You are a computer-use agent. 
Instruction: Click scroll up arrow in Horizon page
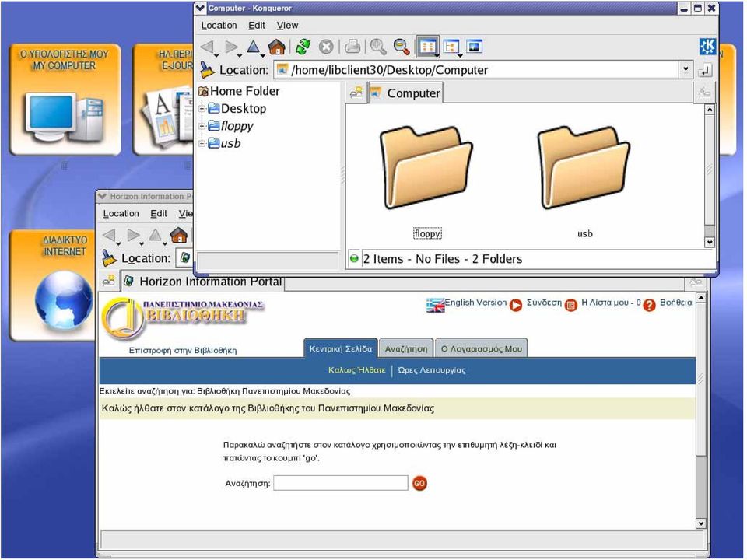point(701,299)
